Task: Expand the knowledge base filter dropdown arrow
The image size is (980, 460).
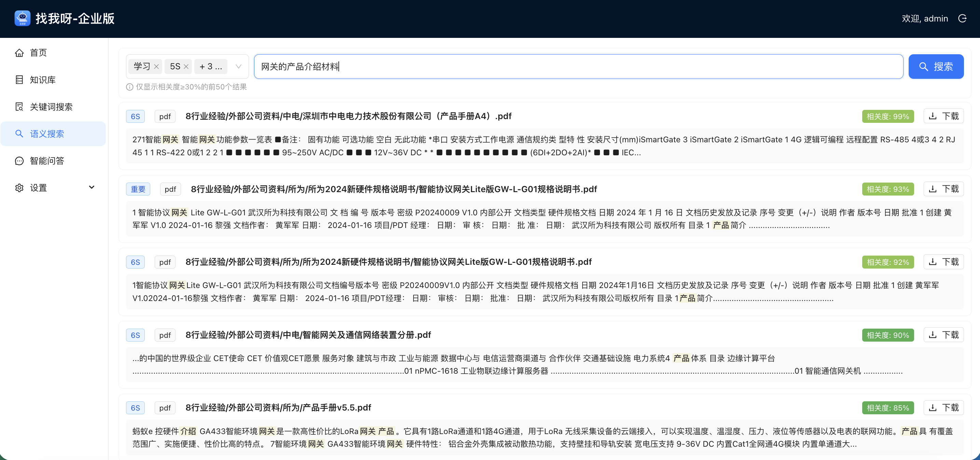Action: point(239,67)
